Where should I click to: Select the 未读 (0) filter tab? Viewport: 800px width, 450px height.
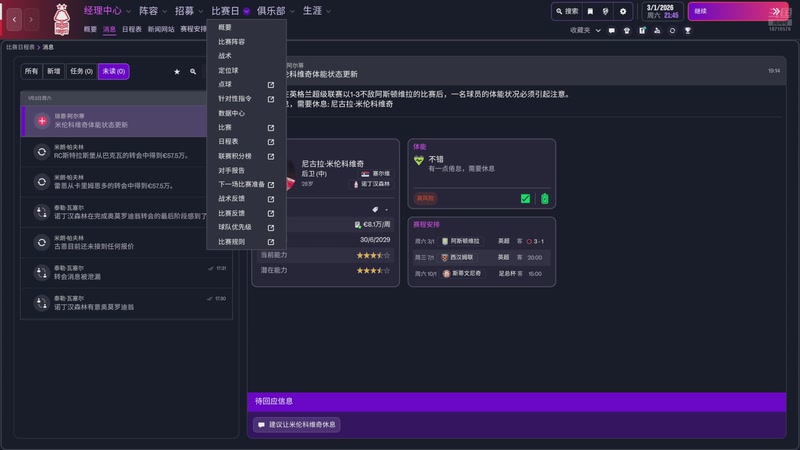tap(114, 71)
